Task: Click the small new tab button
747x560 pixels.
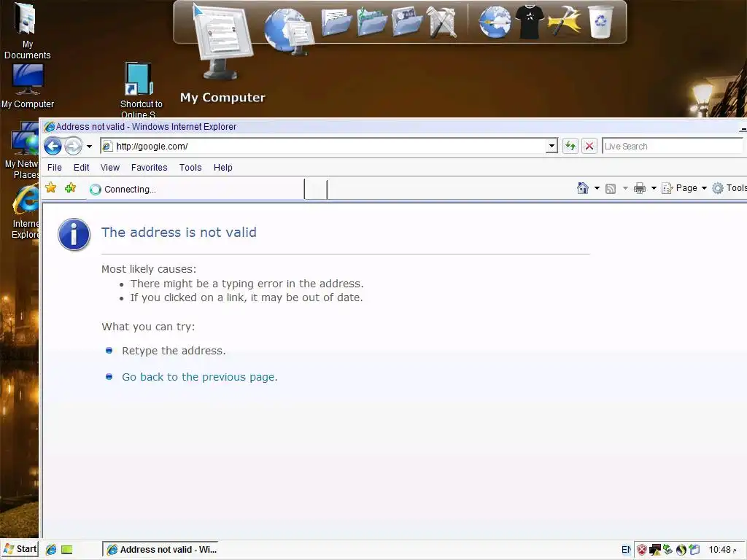Action: point(316,190)
